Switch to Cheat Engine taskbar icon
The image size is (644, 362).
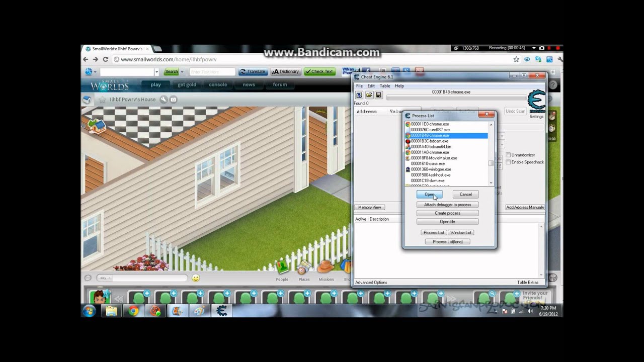pos(221,311)
